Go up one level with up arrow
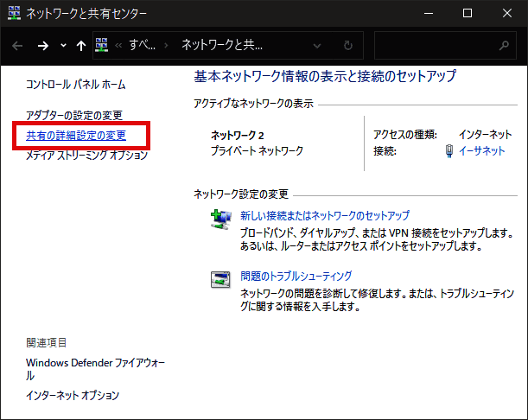 [80, 45]
